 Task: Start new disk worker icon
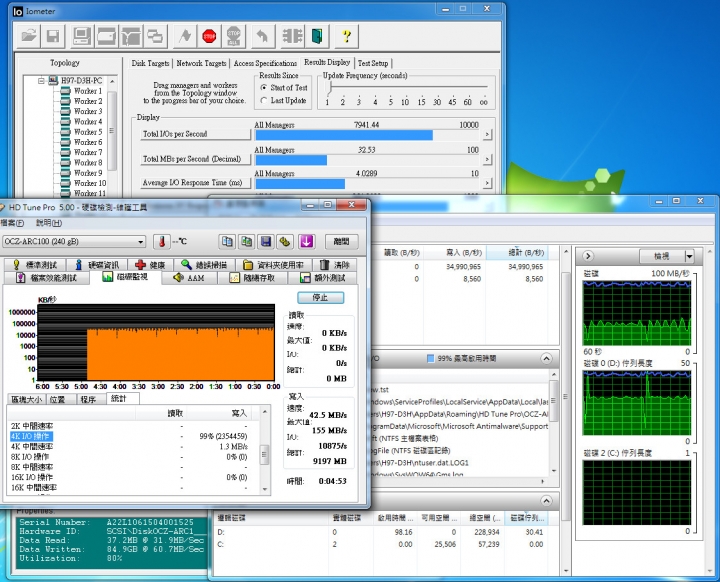107,36
